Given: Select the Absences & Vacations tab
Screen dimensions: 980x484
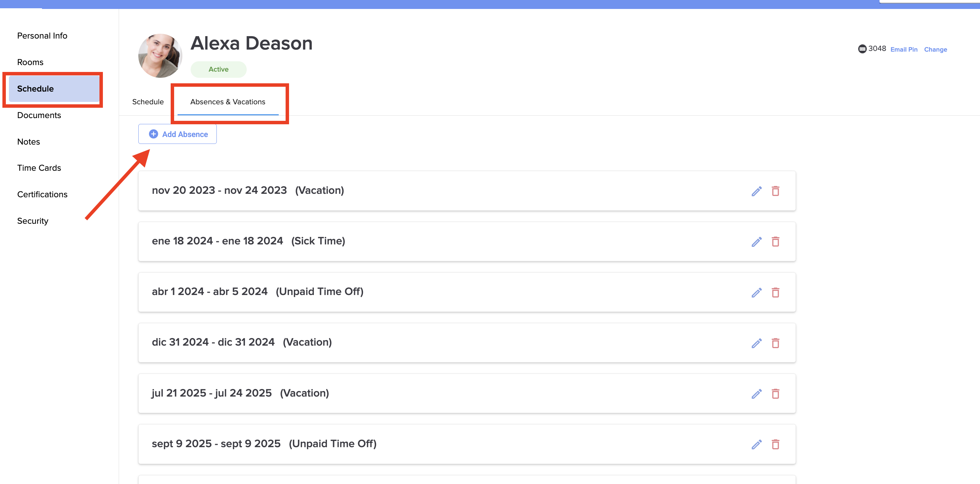Looking at the screenshot, I should tap(228, 102).
